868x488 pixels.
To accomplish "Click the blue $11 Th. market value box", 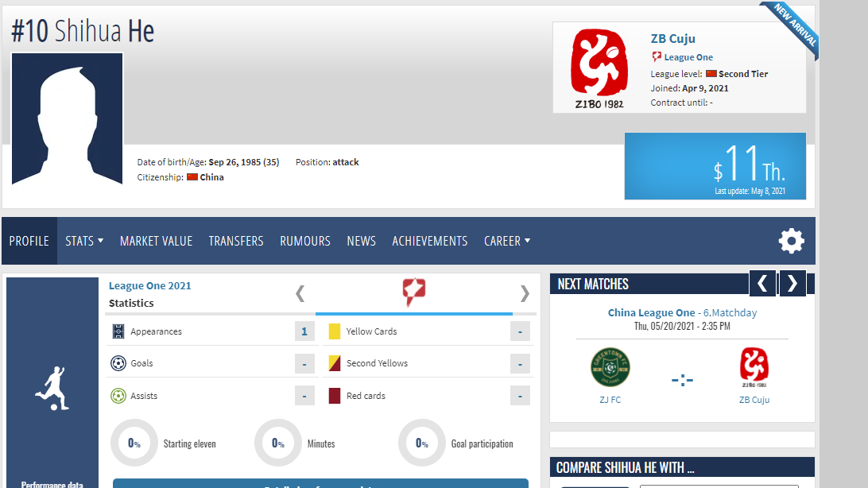I will (x=715, y=166).
